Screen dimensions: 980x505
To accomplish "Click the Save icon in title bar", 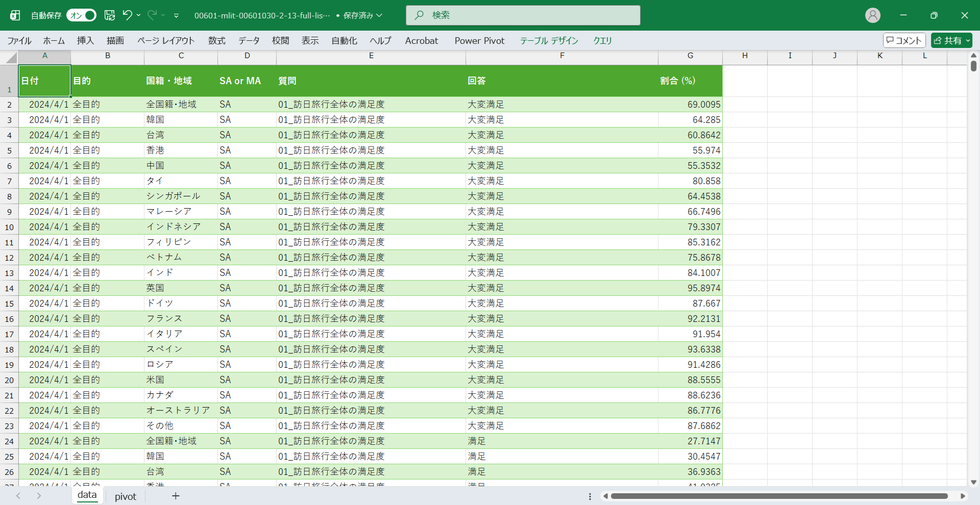I will tap(110, 15).
